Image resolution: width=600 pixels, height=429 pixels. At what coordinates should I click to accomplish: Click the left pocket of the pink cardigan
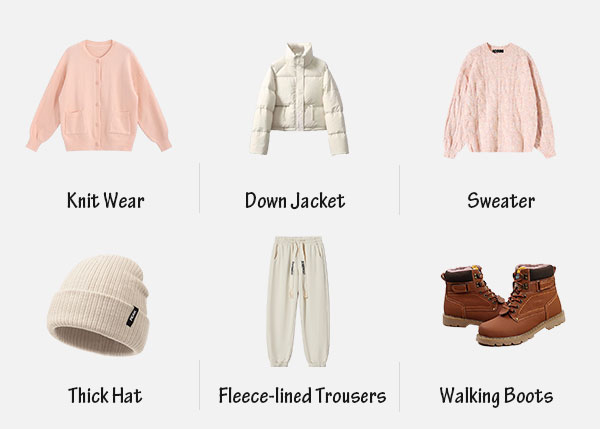click(75, 122)
